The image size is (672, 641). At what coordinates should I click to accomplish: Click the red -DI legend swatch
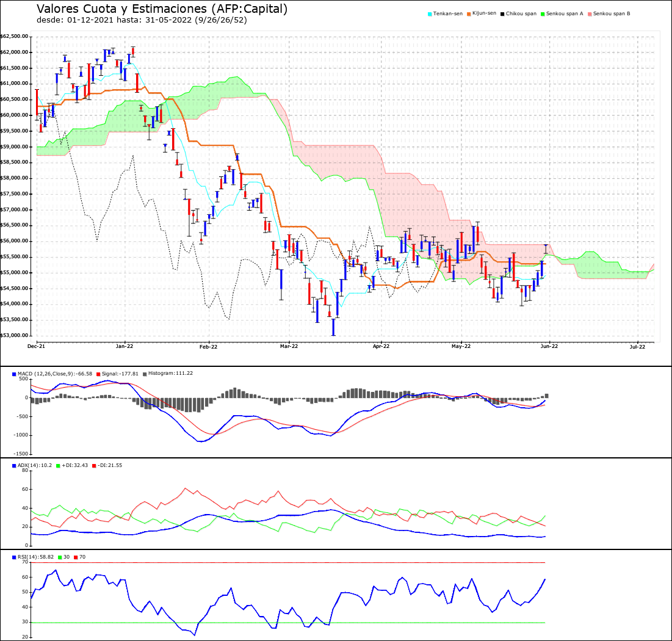coord(94,466)
